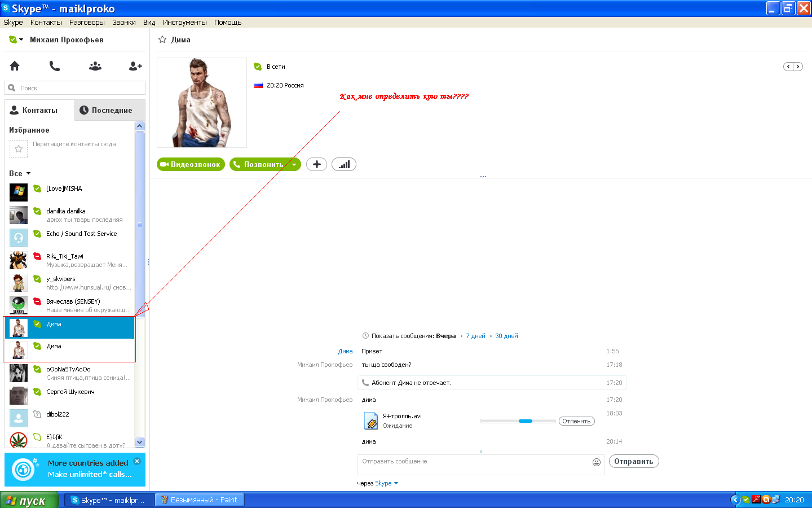The height and width of the screenshot is (508, 812).
Task: Click Skype taskbar window button
Action: pyautogui.click(x=109, y=500)
